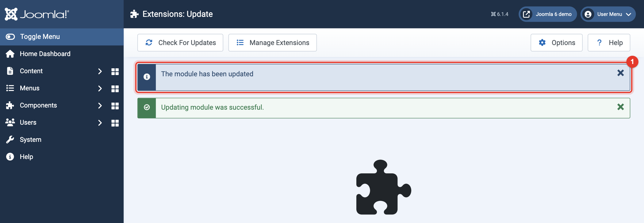Screen dimensions: 644x223
Task: Dismiss the 'Updating module was successful' message
Action: click(x=620, y=107)
